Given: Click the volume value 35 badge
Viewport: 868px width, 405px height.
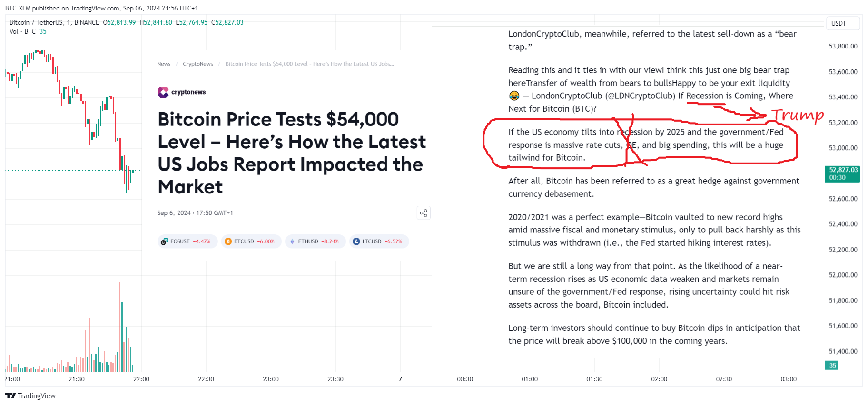Looking at the screenshot, I should [831, 366].
